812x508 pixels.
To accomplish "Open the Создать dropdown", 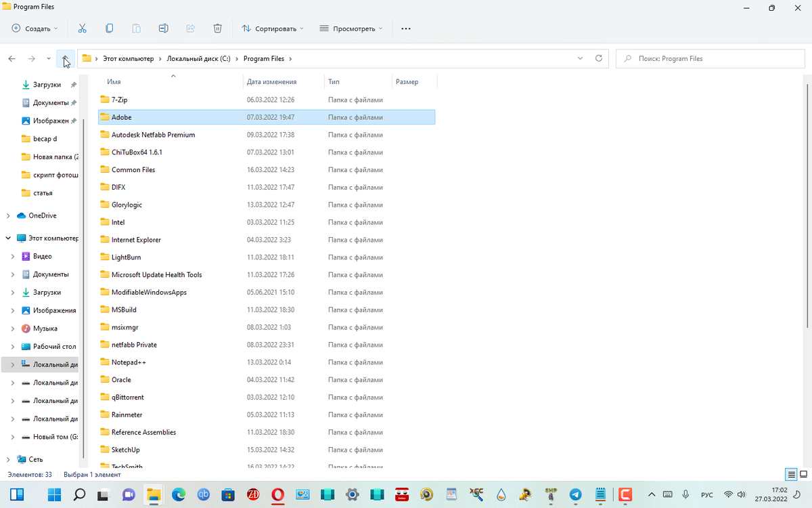I will tap(35, 28).
